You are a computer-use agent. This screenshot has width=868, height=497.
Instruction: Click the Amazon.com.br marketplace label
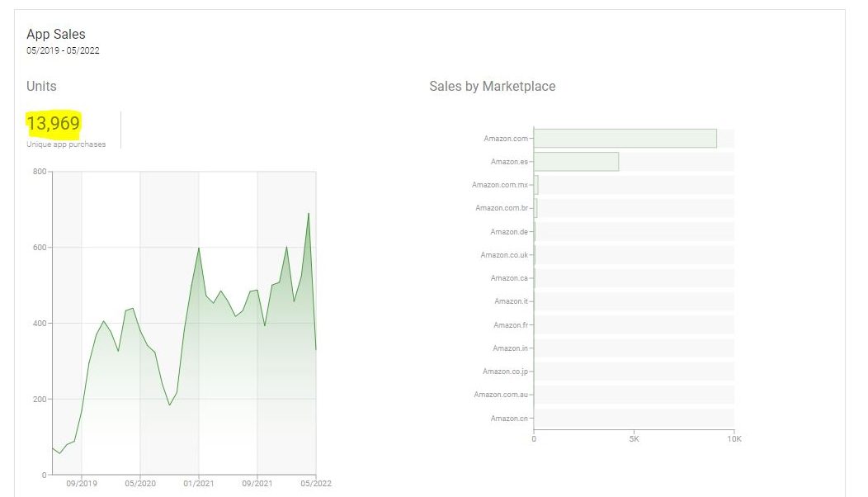pos(502,208)
